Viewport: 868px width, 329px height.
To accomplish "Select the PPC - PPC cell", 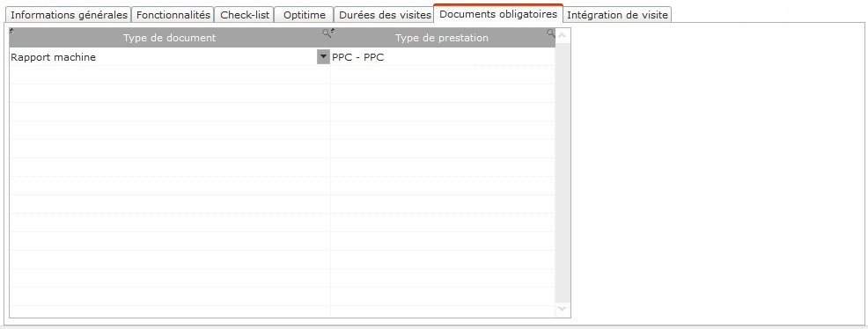I will 443,57.
